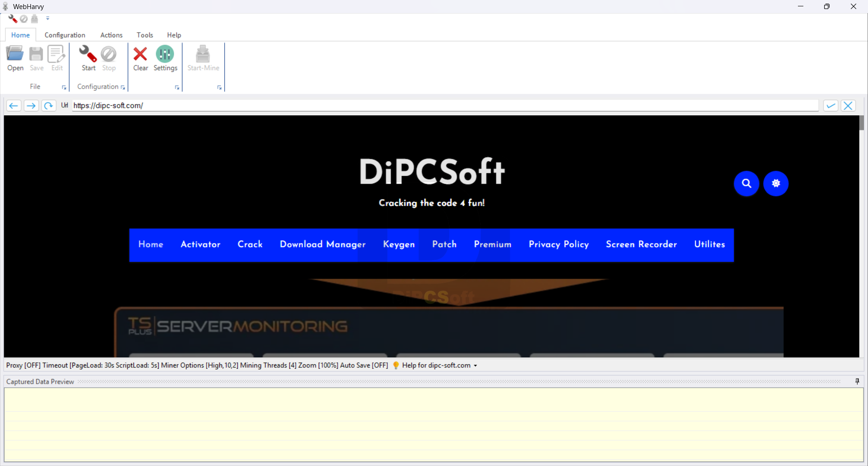This screenshot has height=466, width=868.
Task: Click the lightbulb help icon
Action: (x=396, y=365)
